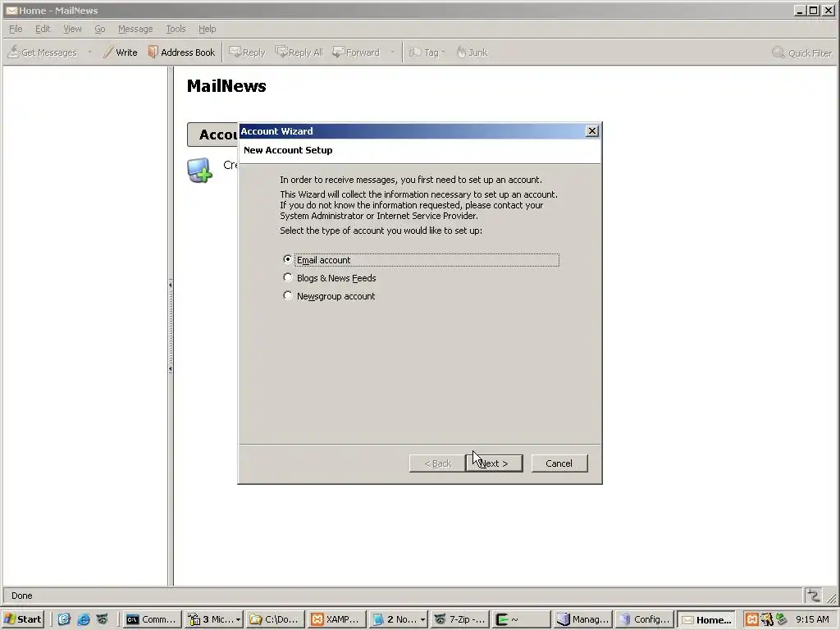Open the File menu

pyautogui.click(x=16, y=29)
